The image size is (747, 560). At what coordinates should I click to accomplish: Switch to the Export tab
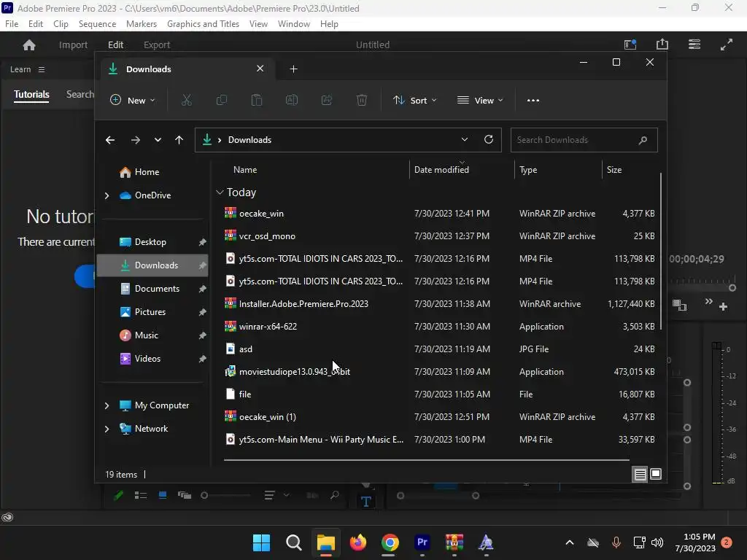pyautogui.click(x=157, y=44)
